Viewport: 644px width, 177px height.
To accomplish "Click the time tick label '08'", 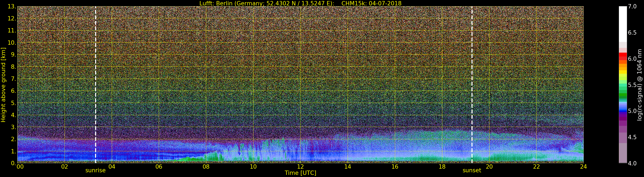I will click(x=206, y=166).
